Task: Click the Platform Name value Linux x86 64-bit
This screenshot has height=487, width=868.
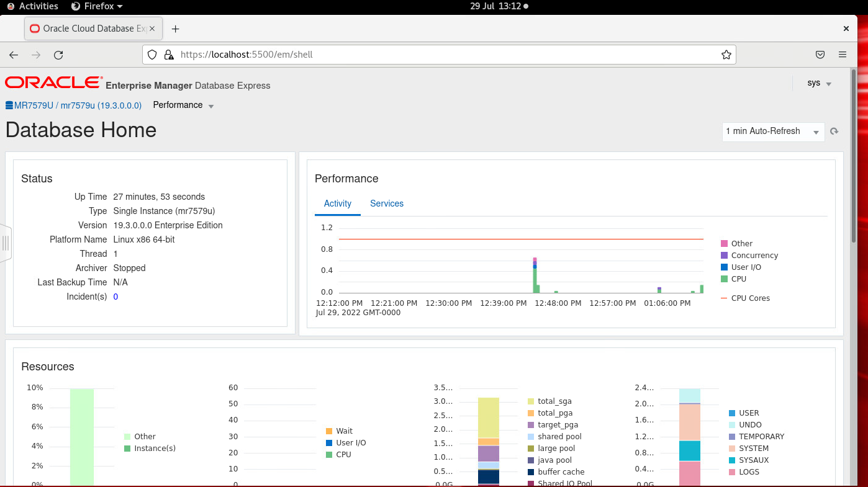Action: click(144, 239)
